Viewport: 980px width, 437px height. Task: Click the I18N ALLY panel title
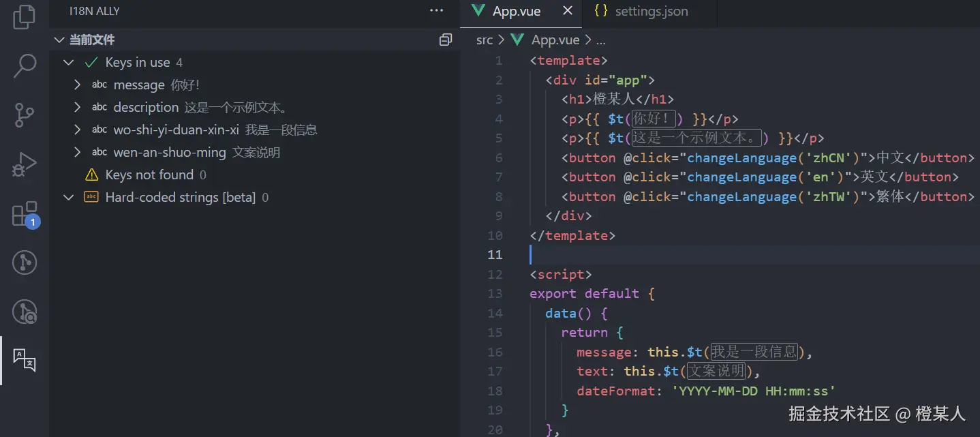[95, 12]
